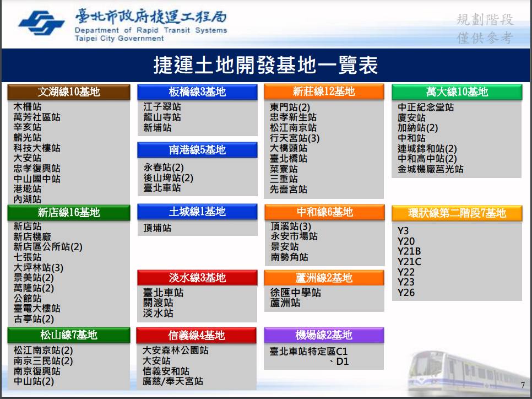Click the text 加納站(2)

pos(417,128)
